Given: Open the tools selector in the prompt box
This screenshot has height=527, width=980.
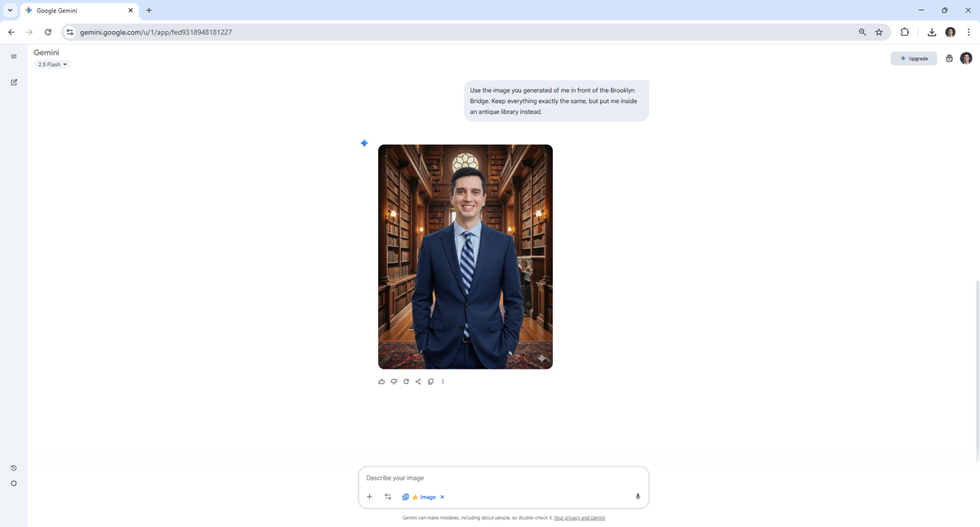Looking at the screenshot, I should pos(388,497).
